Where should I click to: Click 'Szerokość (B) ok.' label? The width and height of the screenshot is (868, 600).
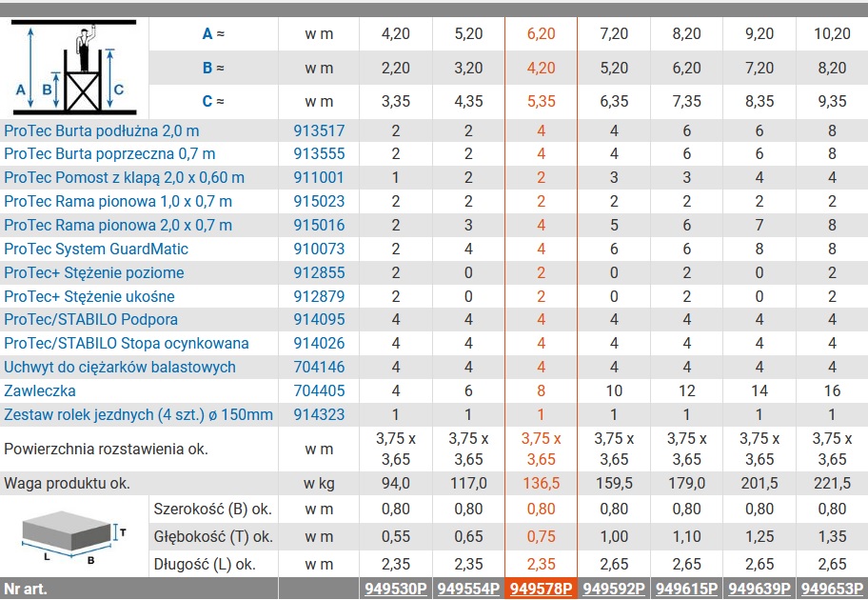[213, 509]
